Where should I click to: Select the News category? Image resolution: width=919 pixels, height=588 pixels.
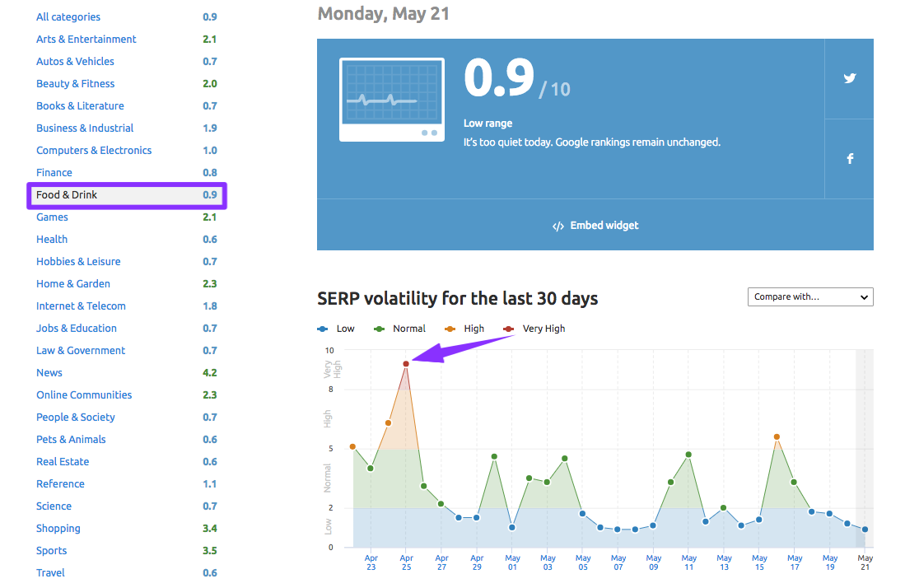(x=49, y=373)
